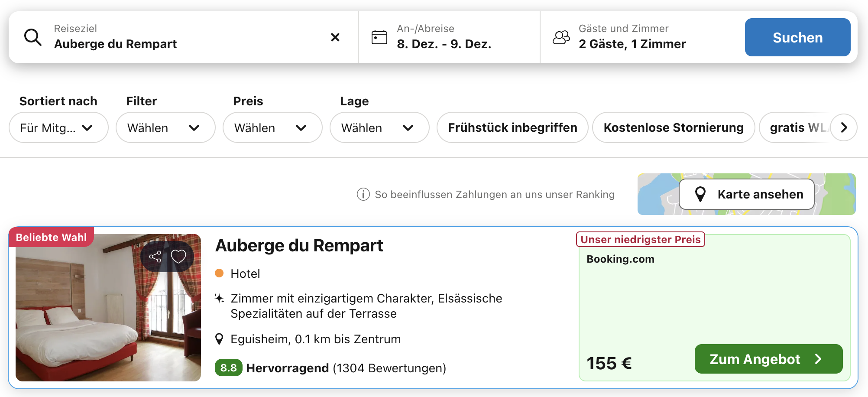Expand the Filter dropdown

(165, 127)
